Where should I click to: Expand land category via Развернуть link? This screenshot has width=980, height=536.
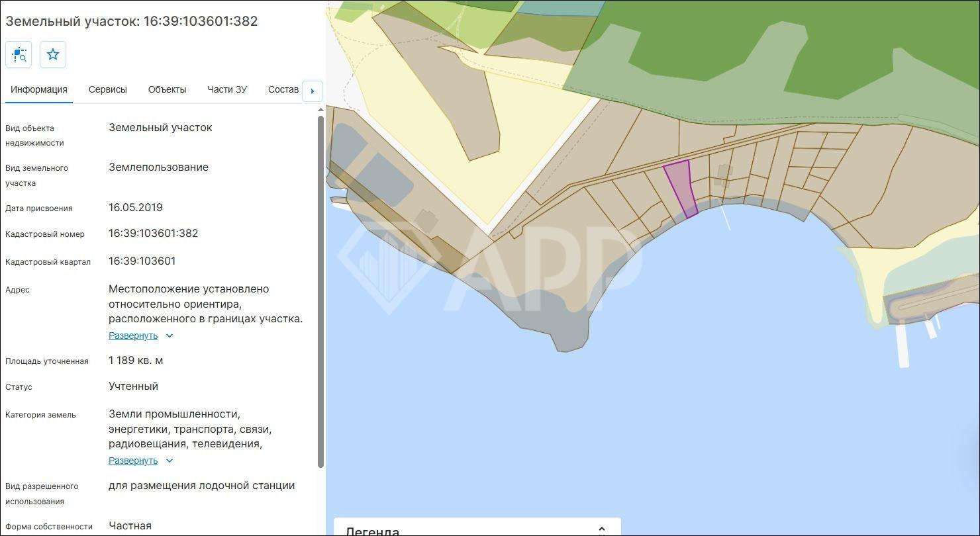(133, 461)
